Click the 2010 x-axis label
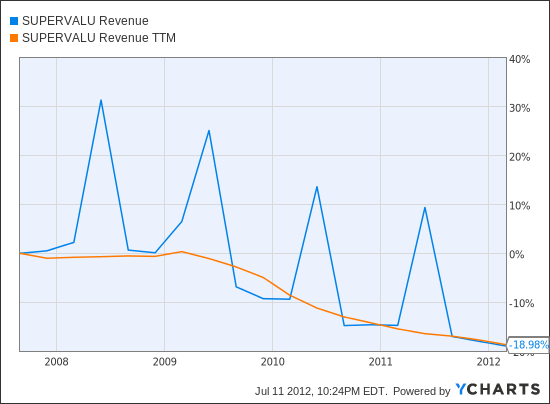This screenshot has height=404, width=550. 272,362
